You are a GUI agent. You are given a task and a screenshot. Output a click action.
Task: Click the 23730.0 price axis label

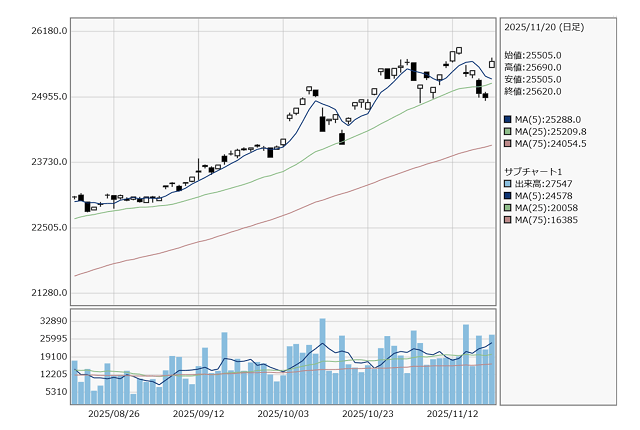(48, 162)
